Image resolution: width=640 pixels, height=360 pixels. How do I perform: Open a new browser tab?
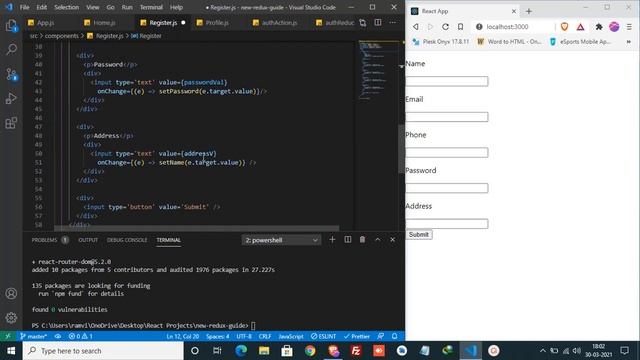click(529, 11)
